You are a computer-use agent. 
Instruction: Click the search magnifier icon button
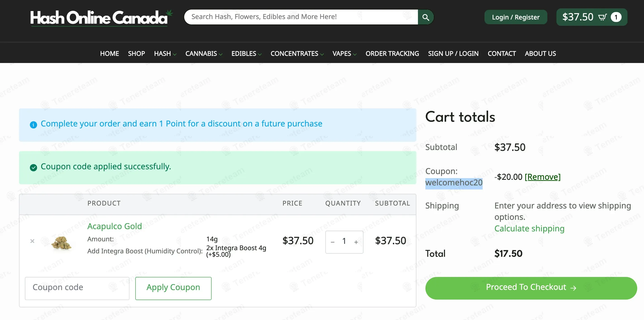coord(425,17)
